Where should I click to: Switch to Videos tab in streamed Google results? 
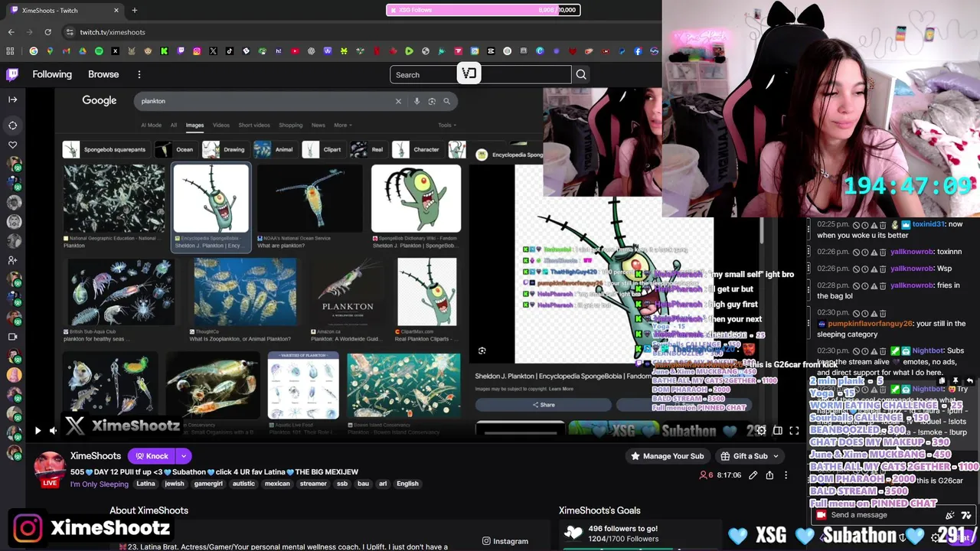pyautogui.click(x=220, y=125)
